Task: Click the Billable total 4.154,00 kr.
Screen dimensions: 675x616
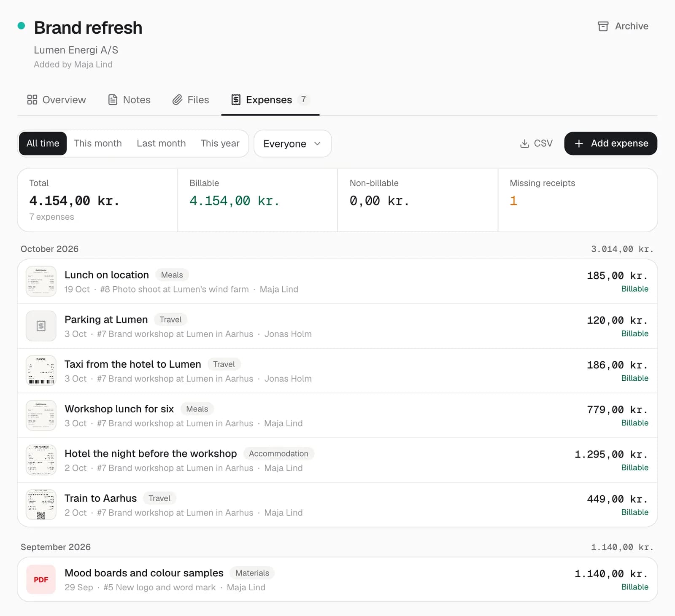Action: (234, 201)
